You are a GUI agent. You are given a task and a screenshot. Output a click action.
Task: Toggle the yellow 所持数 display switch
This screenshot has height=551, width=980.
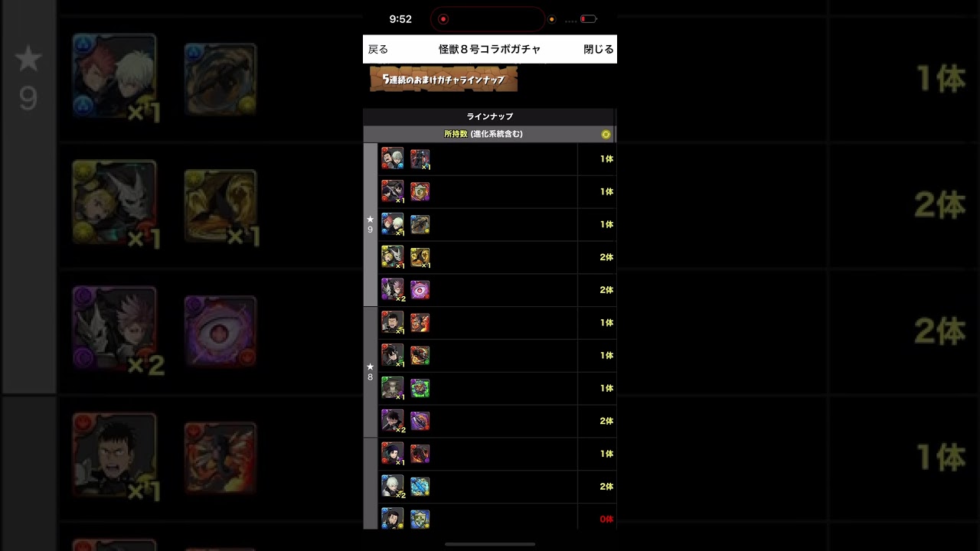tap(606, 134)
